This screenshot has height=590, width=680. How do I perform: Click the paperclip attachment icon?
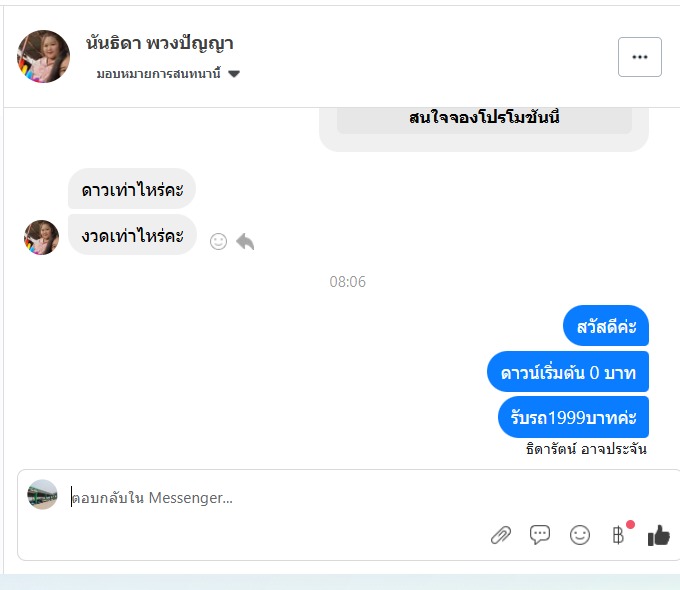click(501, 535)
